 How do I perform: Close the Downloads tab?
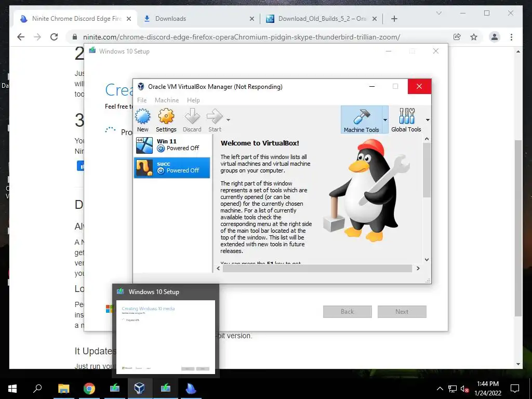point(252,19)
